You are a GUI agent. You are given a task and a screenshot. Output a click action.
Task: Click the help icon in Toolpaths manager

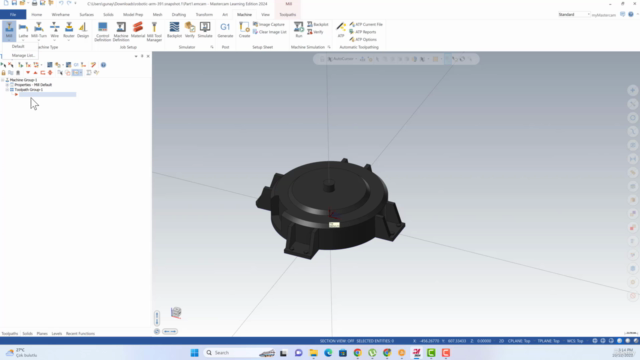point(103,65)
